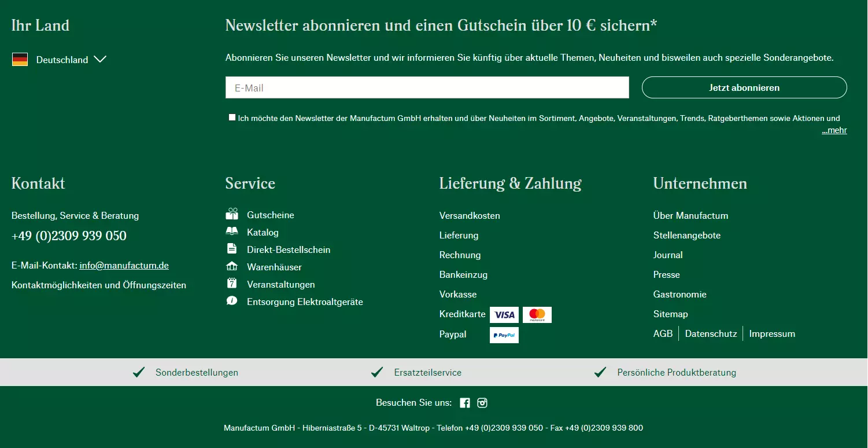Click the Veranstaltungen calendar icon
This screenshot has width=868, height=448.
[x=232, y=284]
